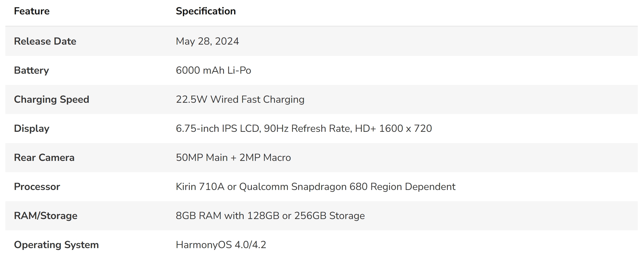Viewport: 644px width, 256px height.
Task: Select the Processor row label
Action: 37,187
